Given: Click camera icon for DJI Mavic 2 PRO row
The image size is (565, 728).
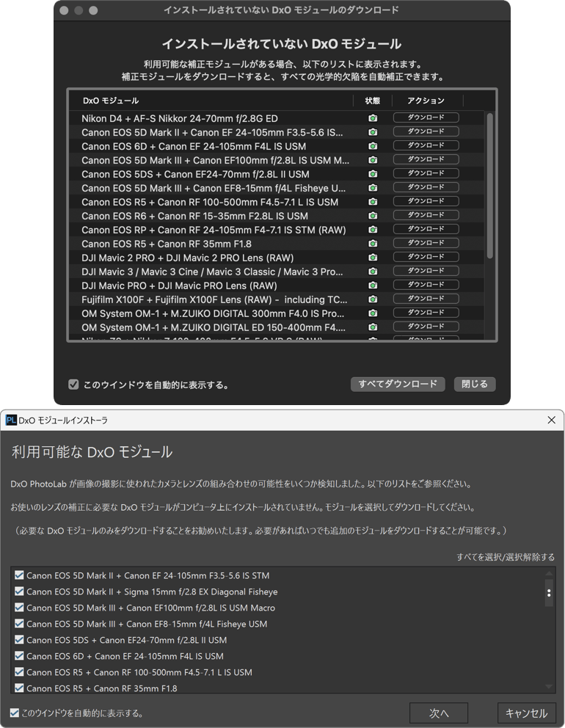Looking at the screenshot, I should (372, 258).
